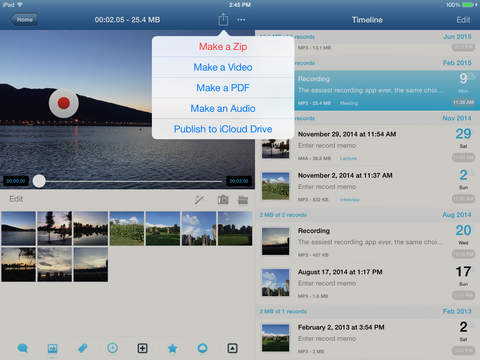
Task: Select Publish to iCloud Drive
Action: [223, 129]
